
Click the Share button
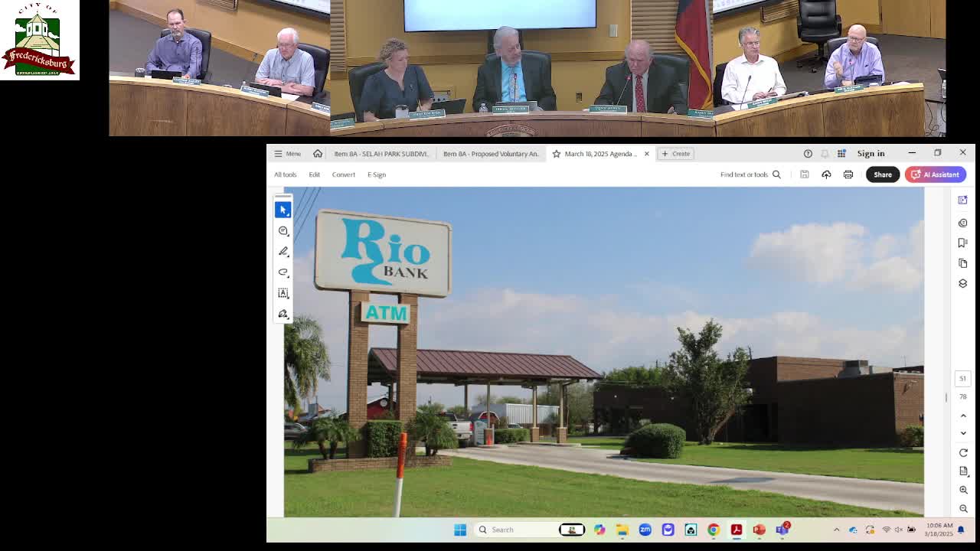(x=883, y=174)
